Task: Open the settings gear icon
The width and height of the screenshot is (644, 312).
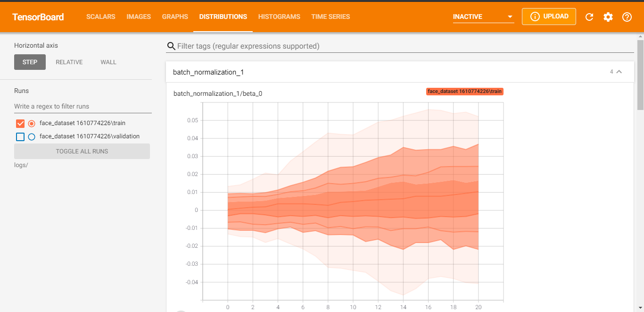Action: click(608, 17)
